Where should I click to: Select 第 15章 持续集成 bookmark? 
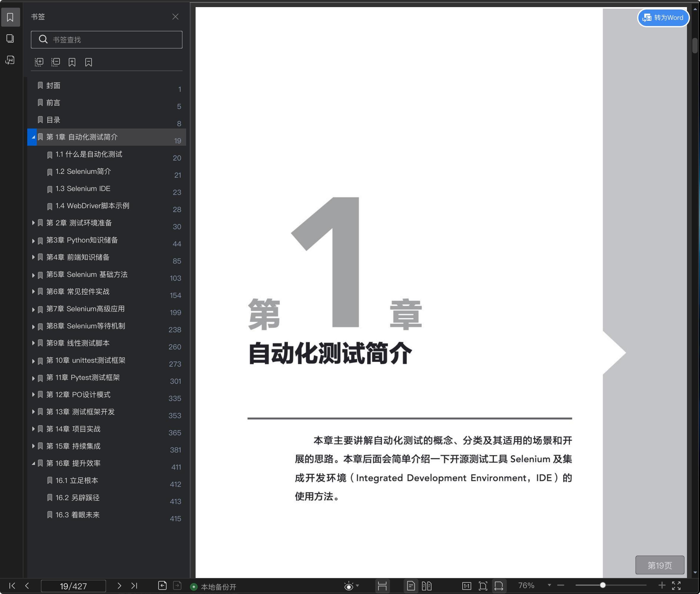(x=106, y=446)
